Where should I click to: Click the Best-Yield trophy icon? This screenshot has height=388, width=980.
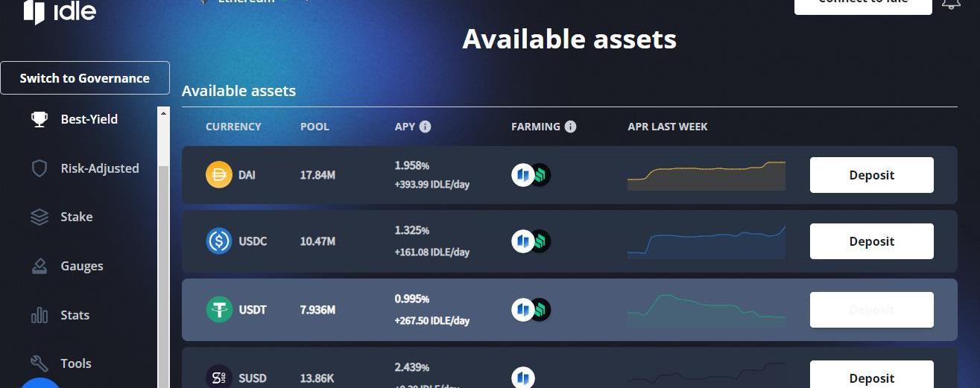pyautogui.click(x=39, y=119)
